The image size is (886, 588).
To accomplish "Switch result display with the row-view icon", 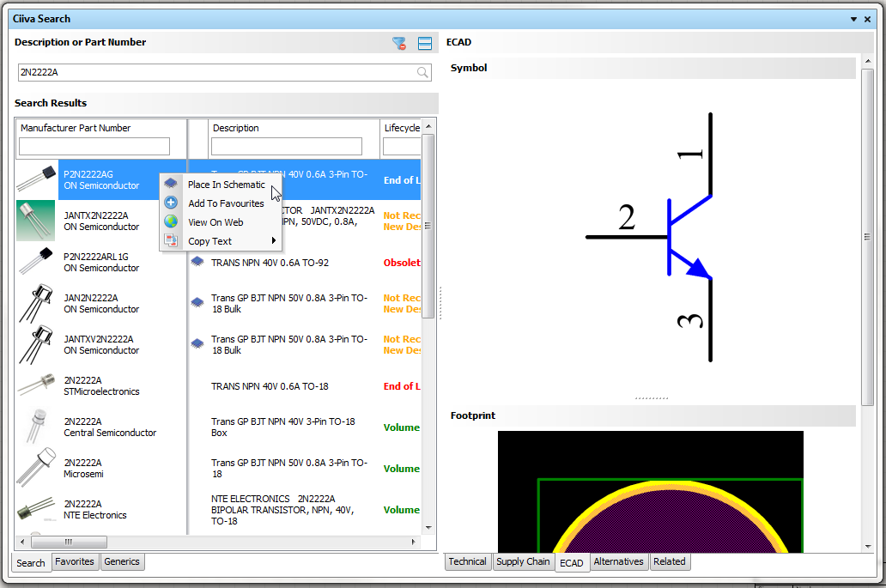I will point(424,43).
